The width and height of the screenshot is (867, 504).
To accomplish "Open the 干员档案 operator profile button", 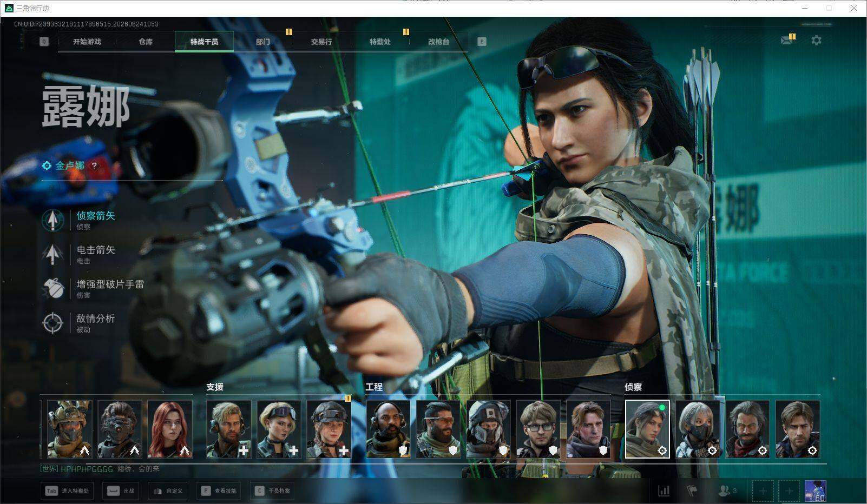I will (272, 491).
